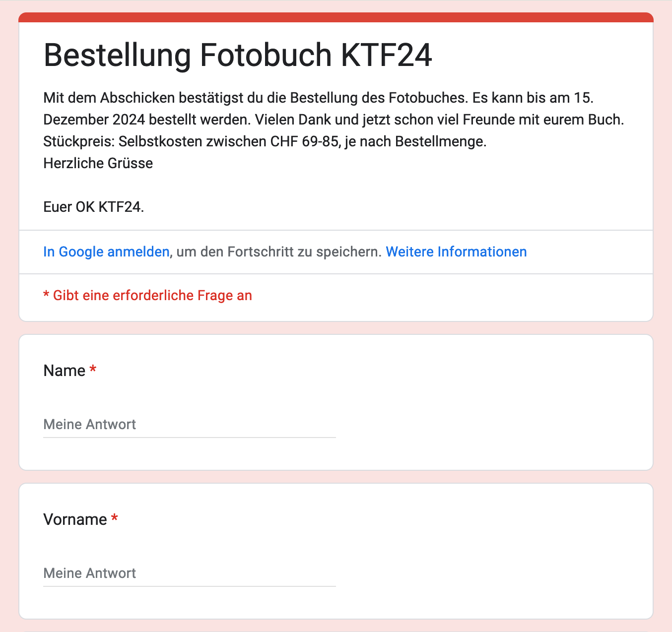Screen dimensions: 672x632
Task: Click the red asterisk beside Name
Action: click(93, 370)
